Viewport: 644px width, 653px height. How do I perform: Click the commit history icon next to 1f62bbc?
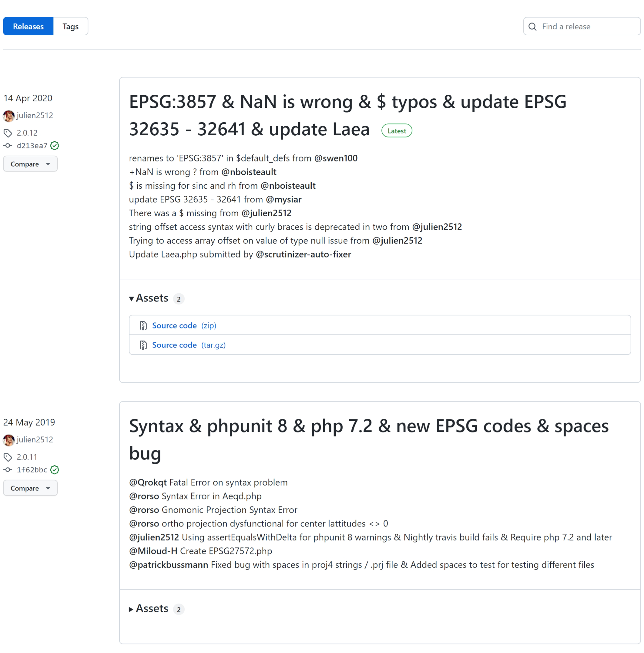click(8, 470)
